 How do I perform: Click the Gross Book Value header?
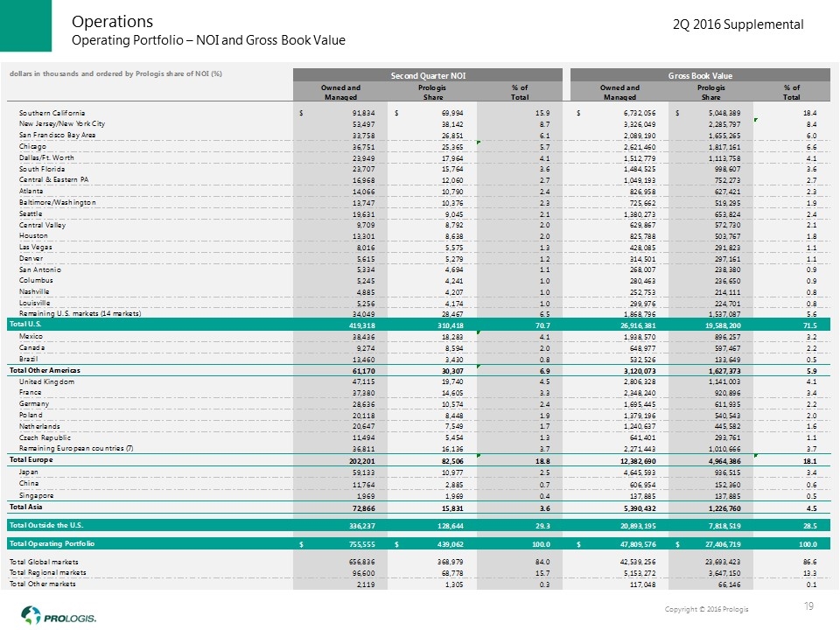pyautogui.click(x=701, y=75)
